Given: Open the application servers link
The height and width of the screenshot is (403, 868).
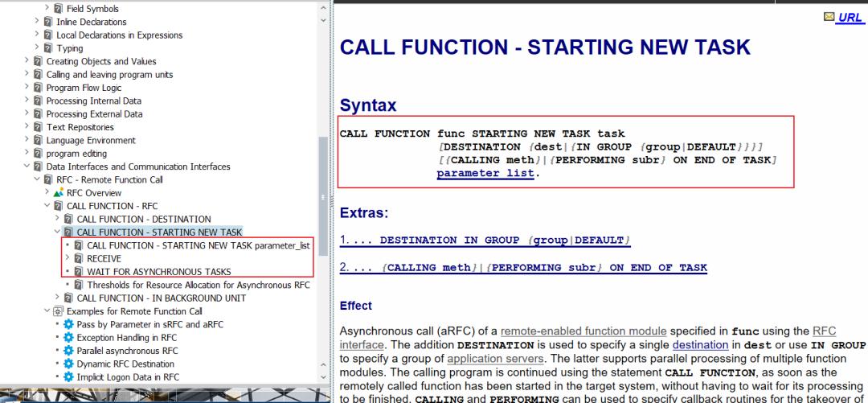Looking at the screenshot, I should (495, 358).
